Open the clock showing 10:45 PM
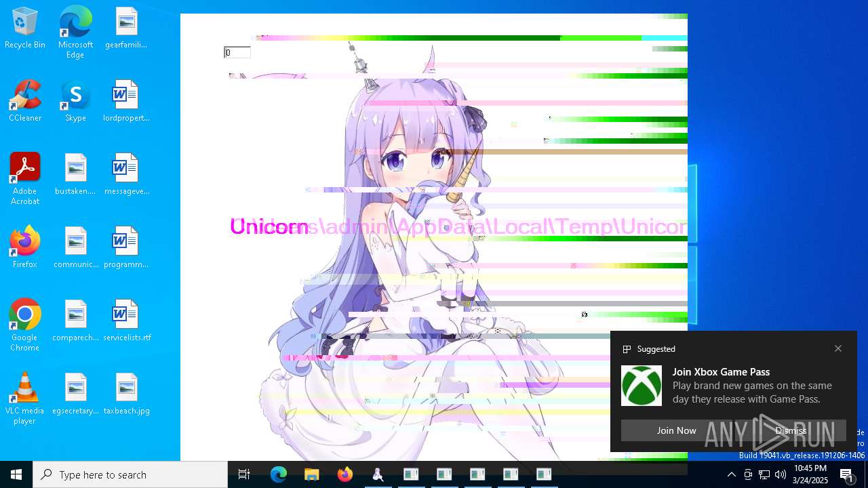This screenshot has width=868, height=488. (x=810, y=474)
